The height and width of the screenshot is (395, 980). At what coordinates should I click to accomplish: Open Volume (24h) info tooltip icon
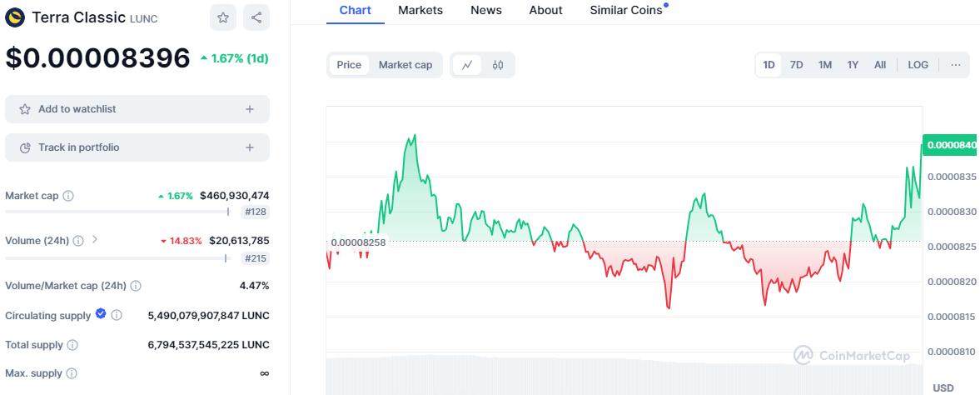pyautogui.click(x=79, y=241)
